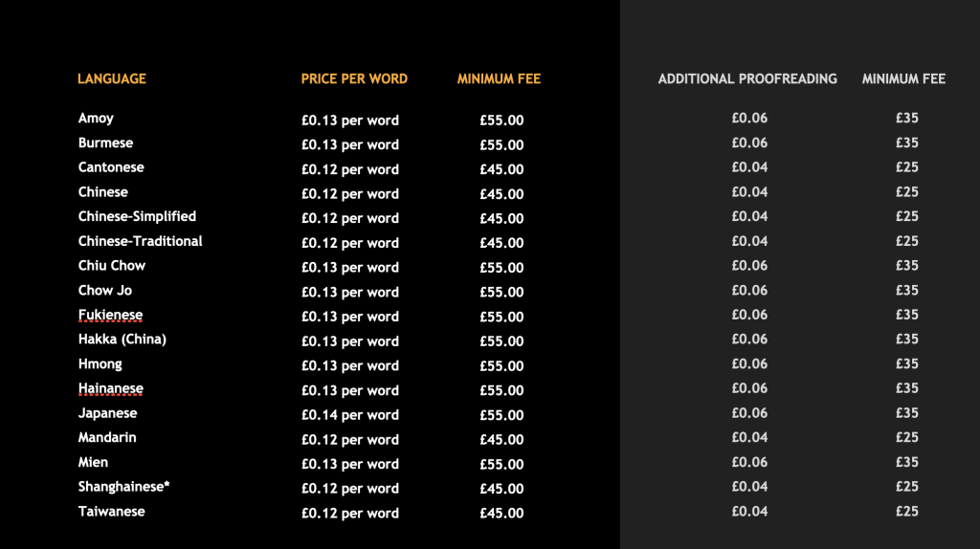Select the Mandarin language entry
This screenshot has height=549, width=980.
click(107, 438)
